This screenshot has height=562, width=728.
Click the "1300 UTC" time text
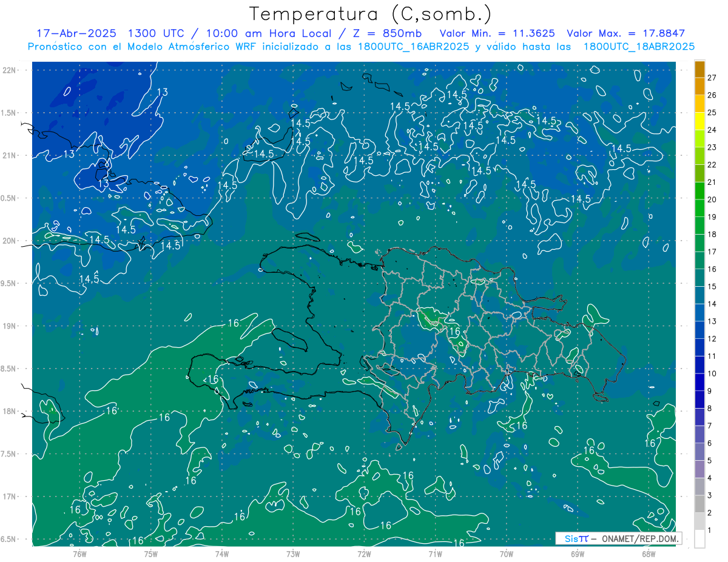pos(155,33)
